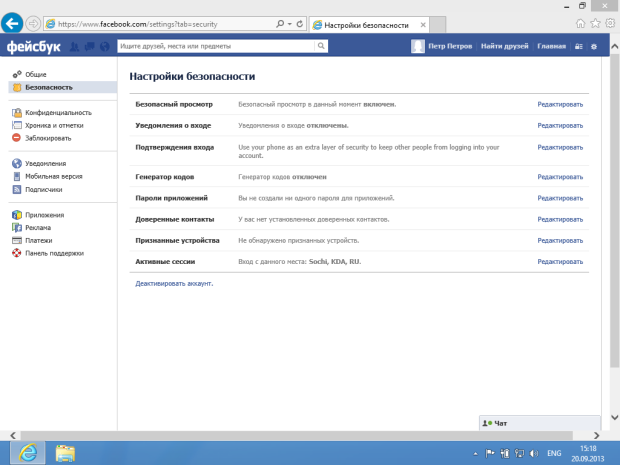Open File Explorer from the taskbar

(x=65, y=454)
